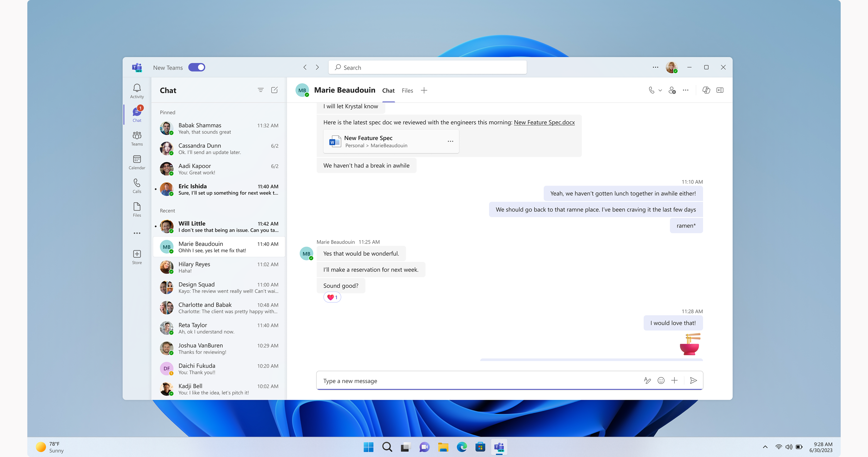Pop out or open side panel icon

click(x=720, y=90)
